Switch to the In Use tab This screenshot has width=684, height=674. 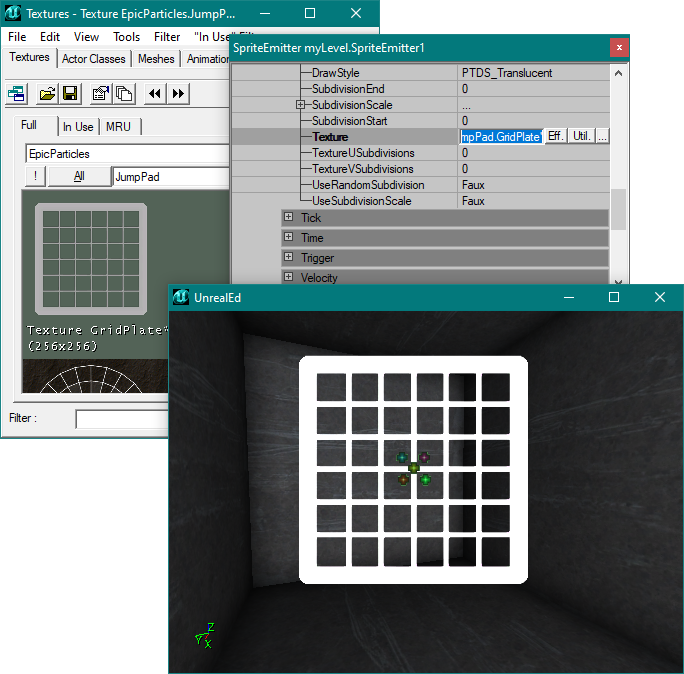click(78, 127)
